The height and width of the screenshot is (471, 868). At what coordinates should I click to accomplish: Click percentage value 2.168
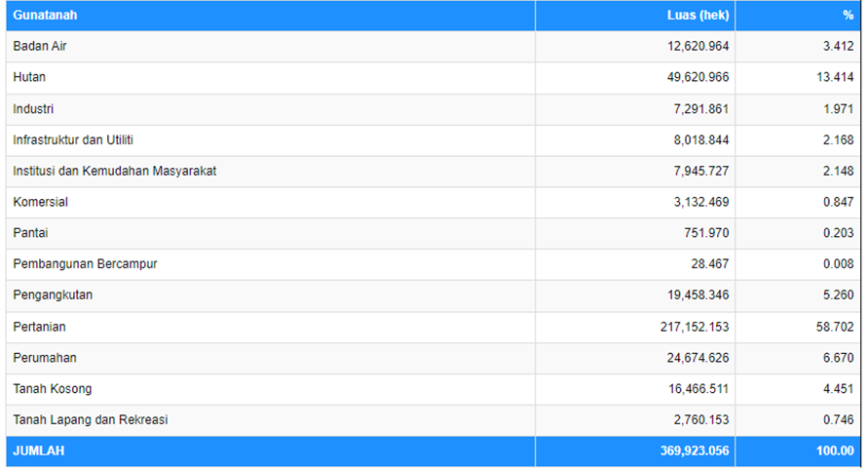tap(838, 139)
